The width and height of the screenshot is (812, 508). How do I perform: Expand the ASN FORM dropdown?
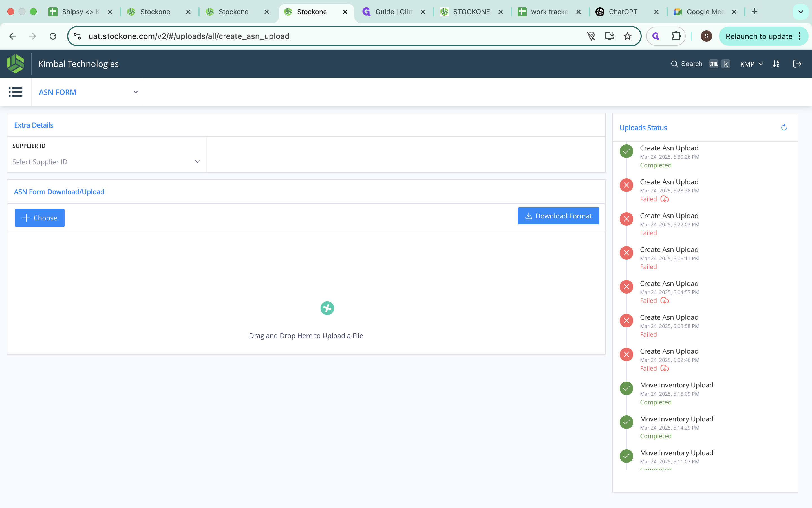136,92
